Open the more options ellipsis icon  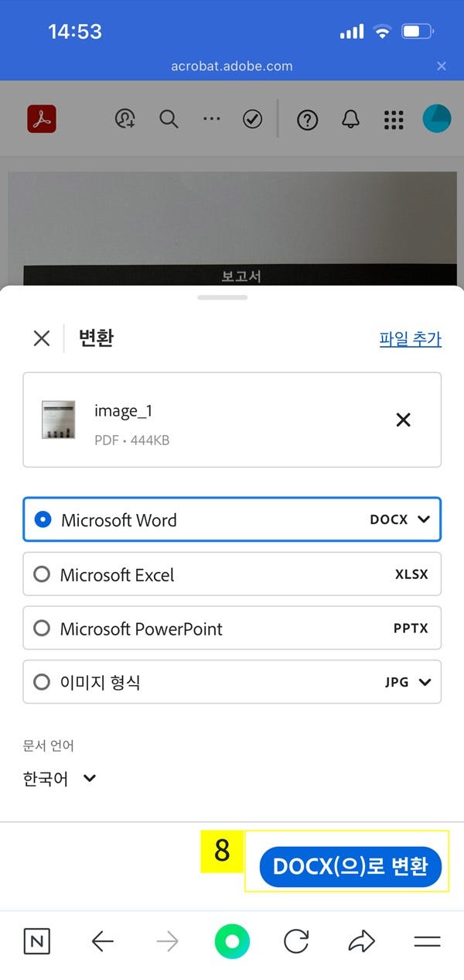point(211,120)
